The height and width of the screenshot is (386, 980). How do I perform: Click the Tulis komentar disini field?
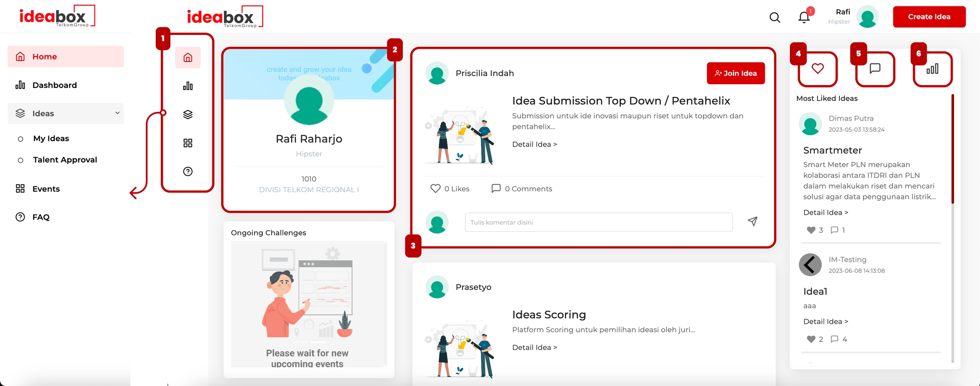tap(598, 222)
